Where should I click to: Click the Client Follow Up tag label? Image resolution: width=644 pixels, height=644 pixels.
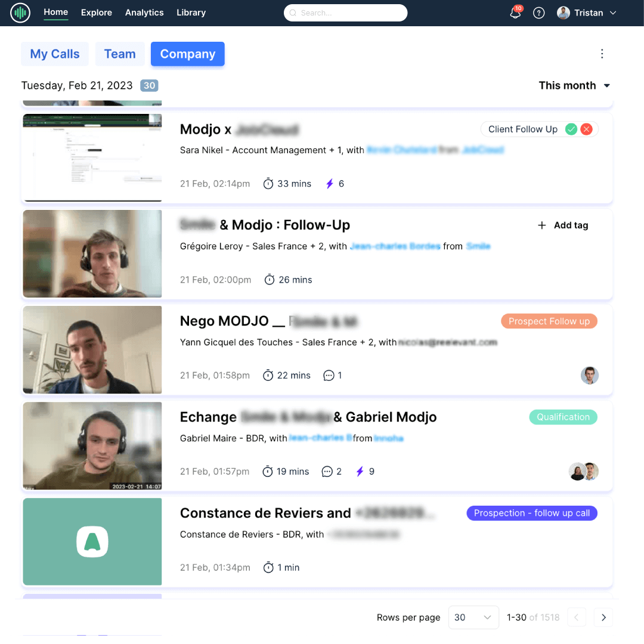pyautogui.click(x=522, y=129)
